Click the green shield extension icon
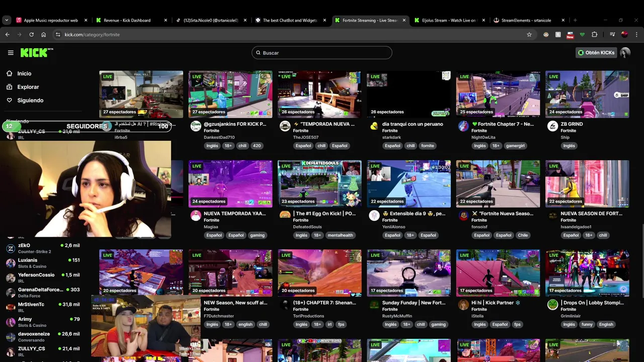This screenshot has height=362, width=644. coord(582,35)
